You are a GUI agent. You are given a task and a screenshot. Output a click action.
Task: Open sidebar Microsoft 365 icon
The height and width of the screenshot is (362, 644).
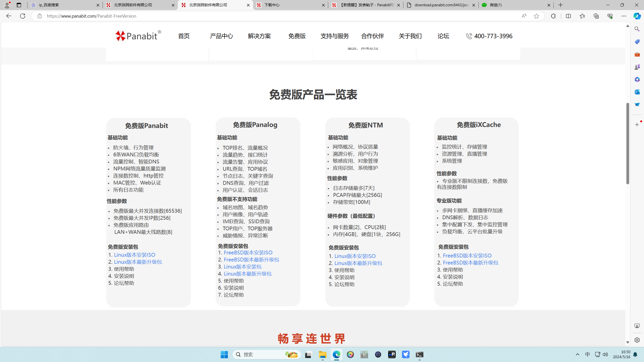pyautogui.click(x=637, y=79)
